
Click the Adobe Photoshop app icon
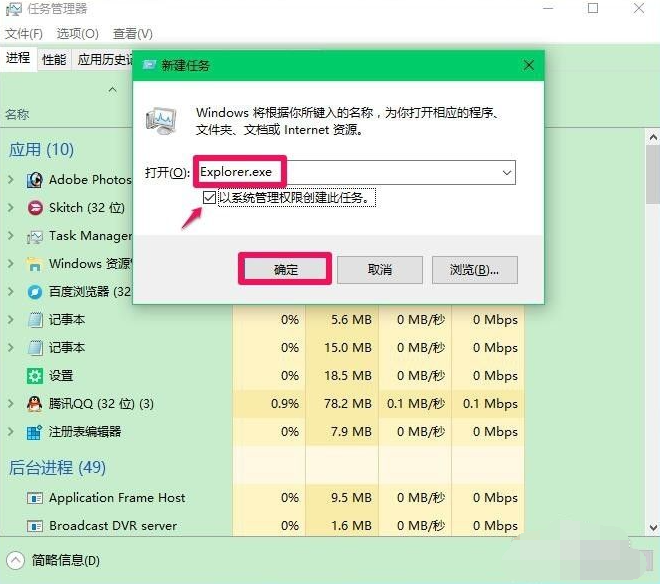pos(35,180)
